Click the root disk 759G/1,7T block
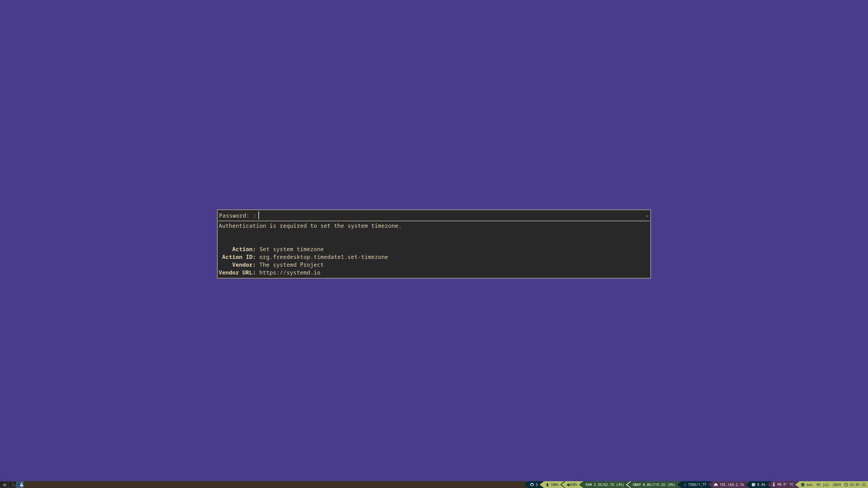This screenshot has width=868, height=488. (x=695, y=485)
